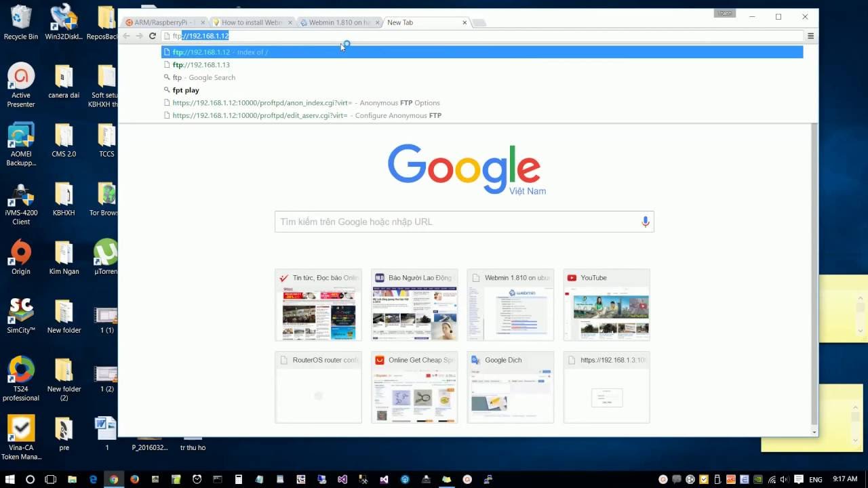Open the Origin desktop icon
The width and height of the screenshot is (868, 488).
[x=21, y=258]
